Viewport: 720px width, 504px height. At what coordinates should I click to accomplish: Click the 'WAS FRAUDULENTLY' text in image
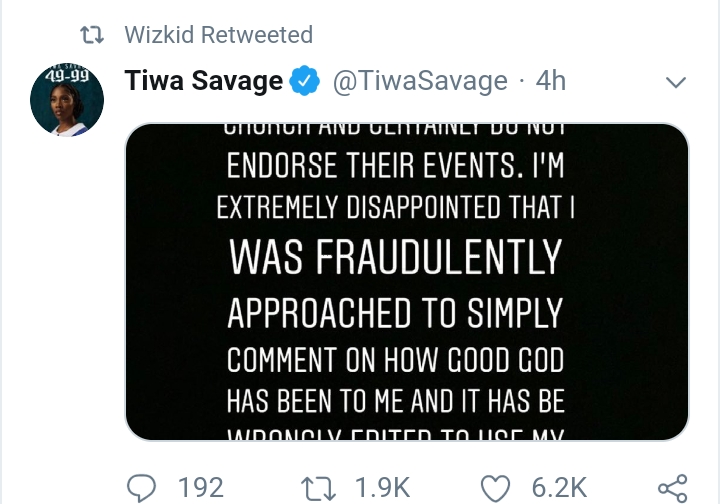pyautogui.click(x=395, y=259)
